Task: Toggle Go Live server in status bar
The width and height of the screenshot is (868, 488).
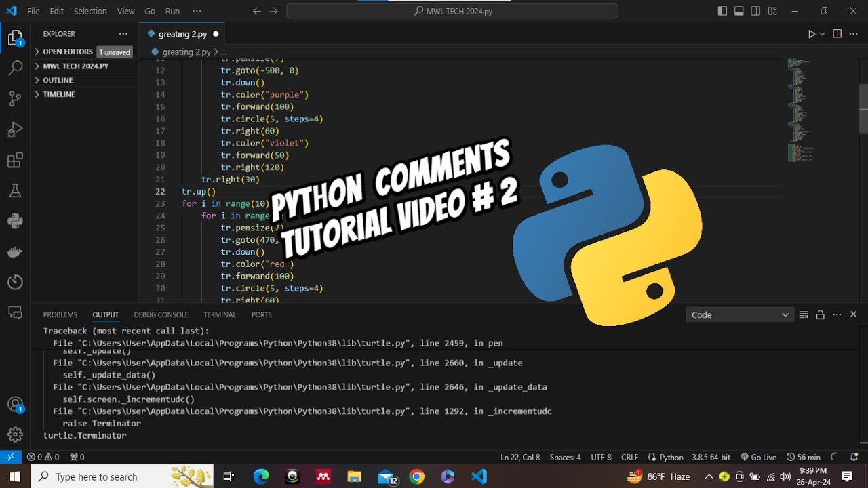Action: click(759, 457)
